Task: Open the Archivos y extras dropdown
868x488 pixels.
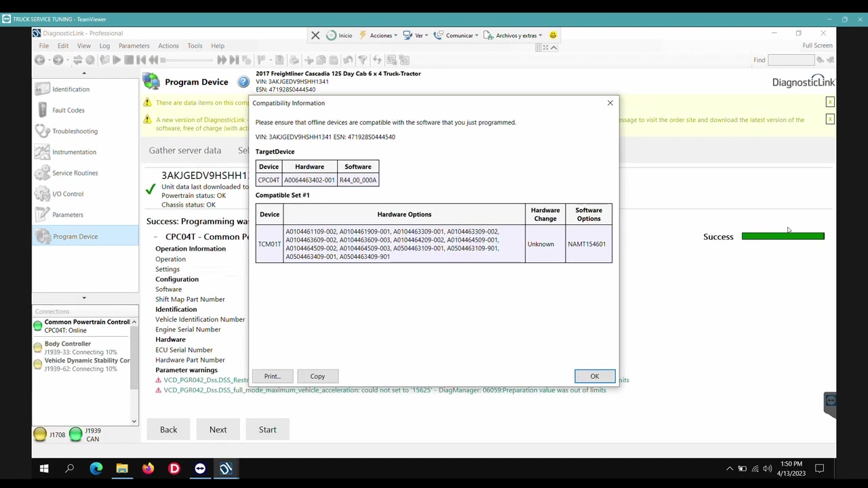Action: coord(515,35)
